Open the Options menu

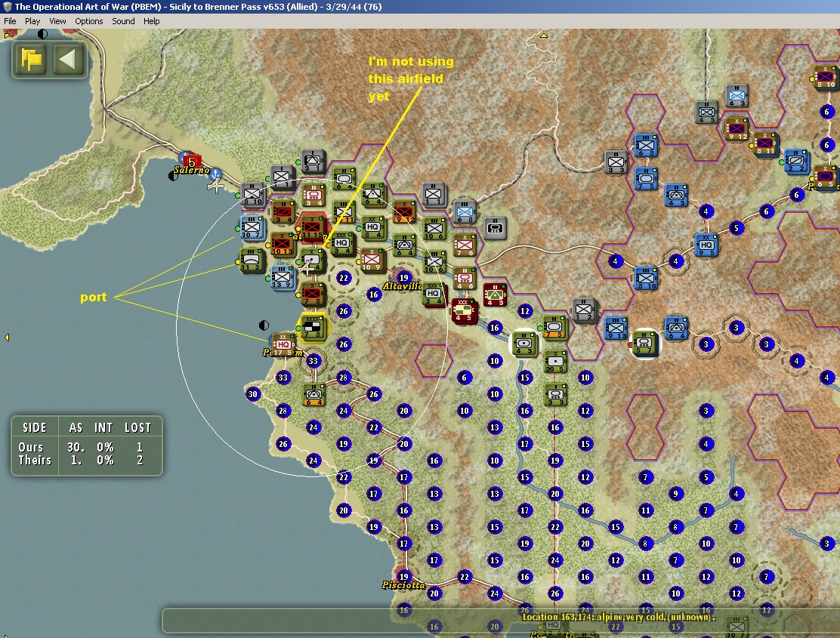88,21
